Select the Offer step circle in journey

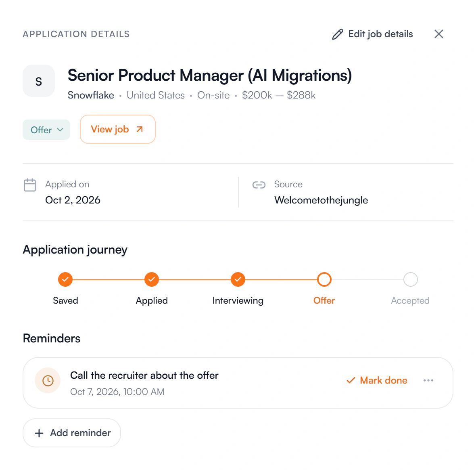coord(324,279)
